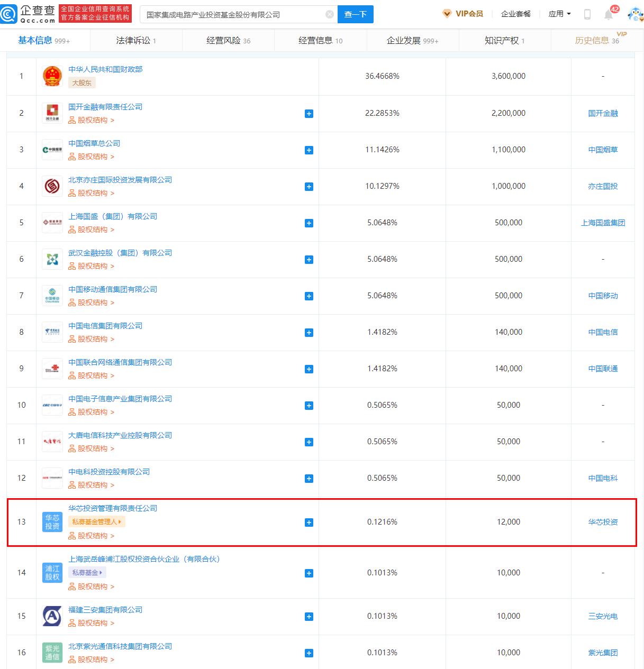This screenshot has width=644, height=669.
Task: Switch to the 法律诉讼 tab
Action: click(x=136, y=41)
